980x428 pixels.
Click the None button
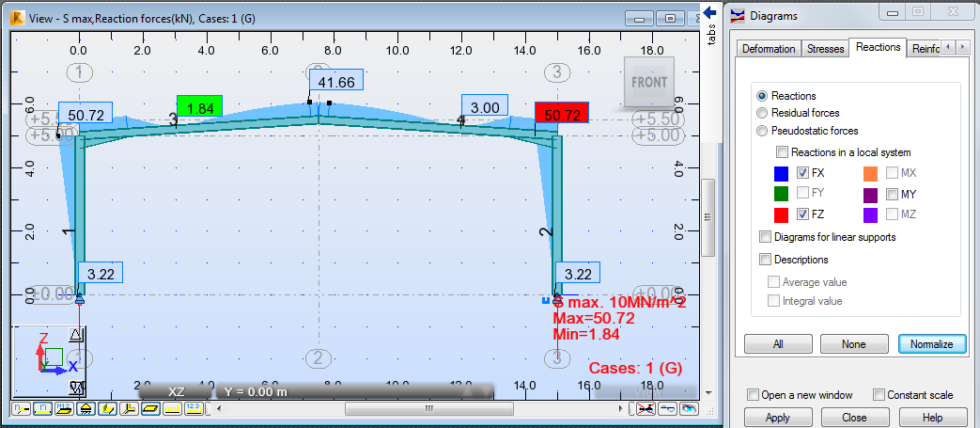(854, 344)
